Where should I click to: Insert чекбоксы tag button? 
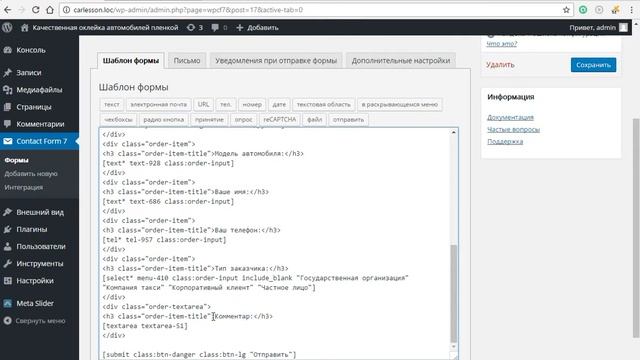click(x=118, y=120)
